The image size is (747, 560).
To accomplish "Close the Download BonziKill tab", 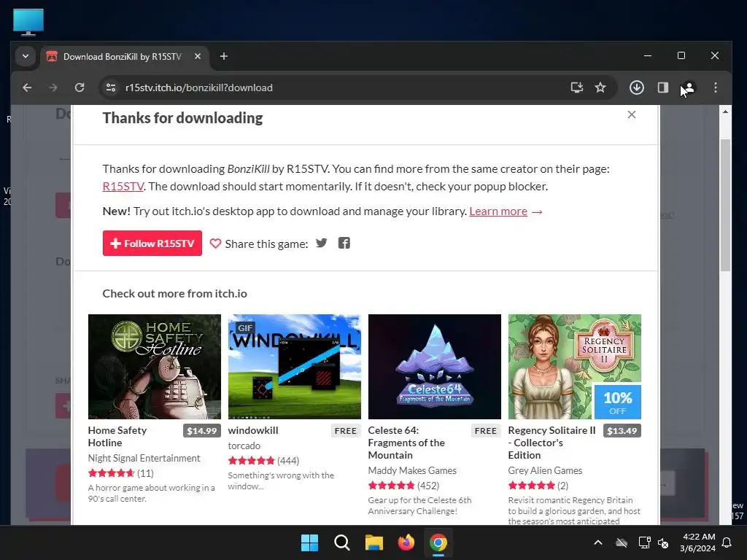I will click(198, 56).
